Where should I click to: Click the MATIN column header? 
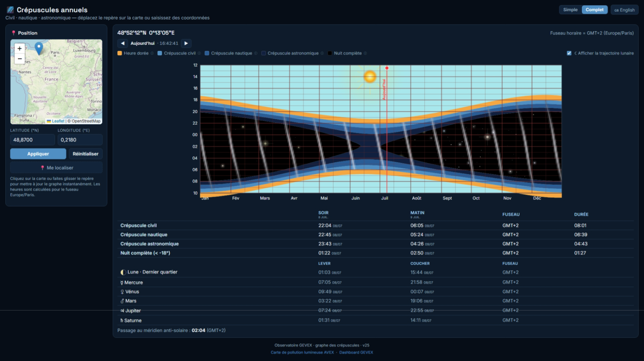417,213
